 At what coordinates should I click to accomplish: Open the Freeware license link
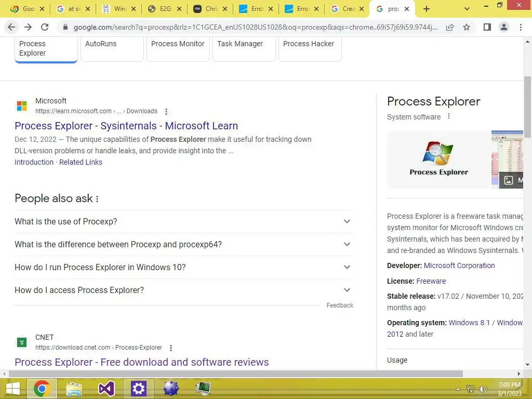click(431, 281)
